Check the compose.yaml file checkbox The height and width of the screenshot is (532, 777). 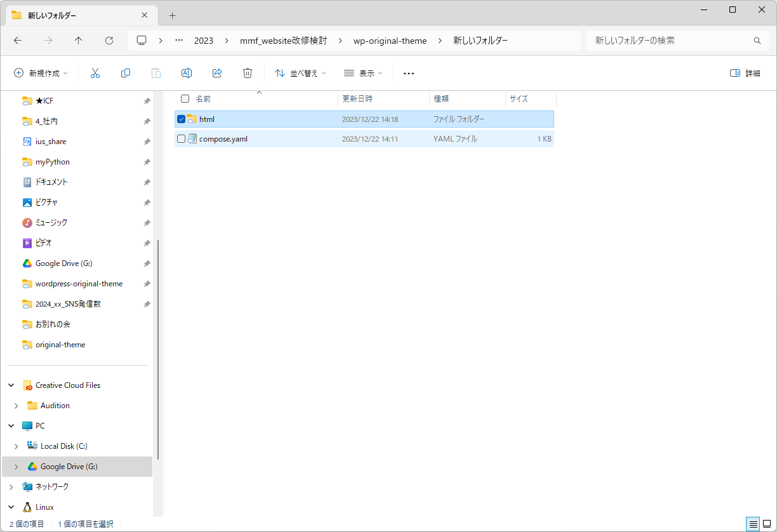click(182, 139)
